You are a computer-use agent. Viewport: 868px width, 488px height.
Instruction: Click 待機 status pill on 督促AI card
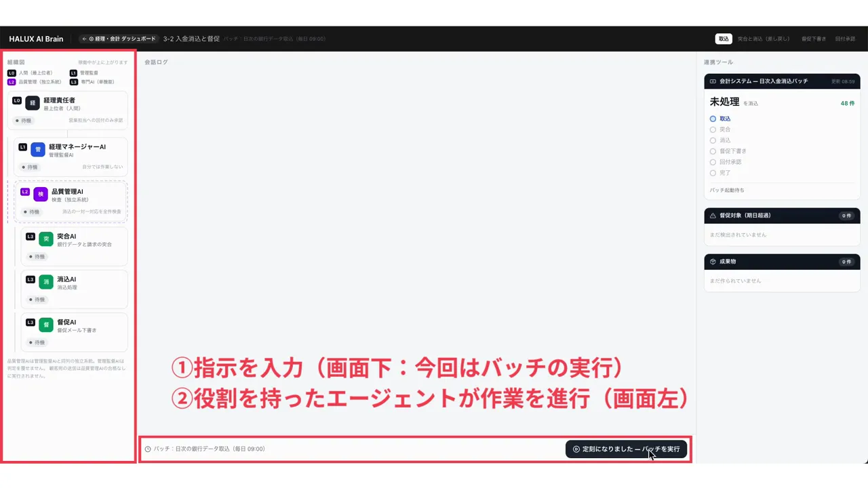point(37,342)
